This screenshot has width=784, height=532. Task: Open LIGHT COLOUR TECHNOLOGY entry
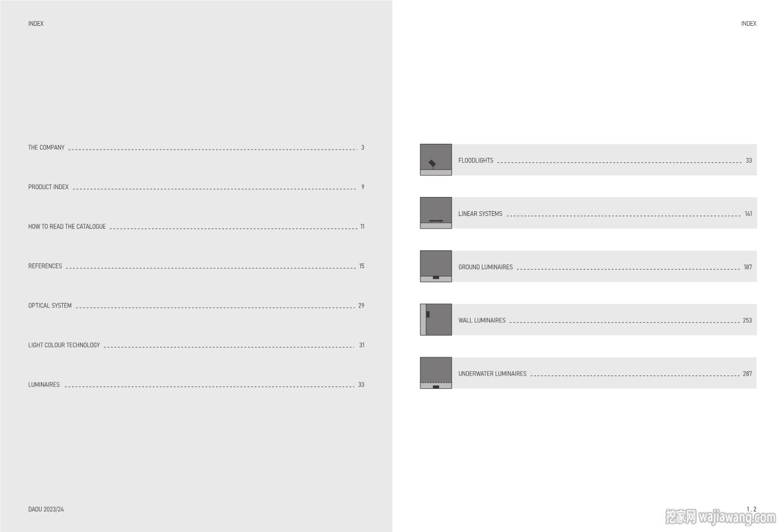click(x=196, y=345)
